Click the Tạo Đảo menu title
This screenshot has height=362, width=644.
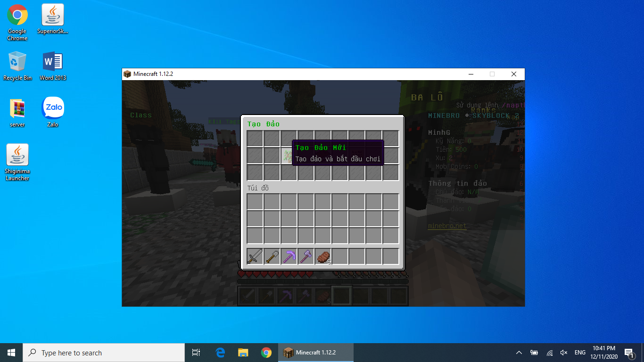point(264,124)
